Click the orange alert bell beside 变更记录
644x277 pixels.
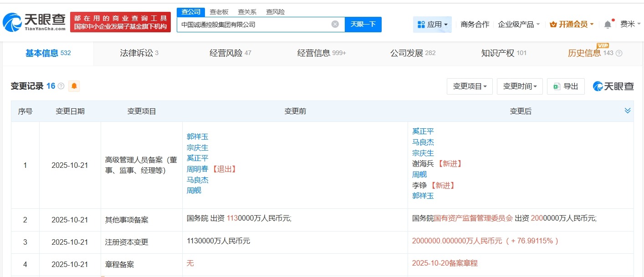[x=74, y=86]
